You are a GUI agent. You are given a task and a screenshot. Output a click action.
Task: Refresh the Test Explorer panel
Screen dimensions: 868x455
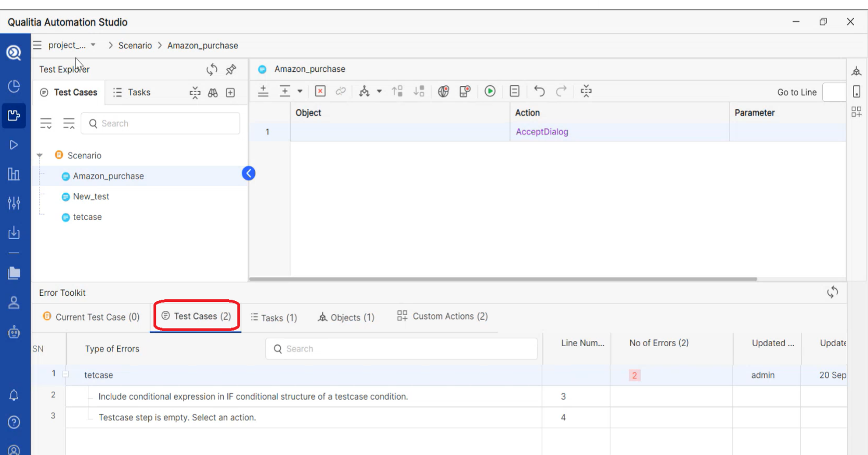coord(212,69)
